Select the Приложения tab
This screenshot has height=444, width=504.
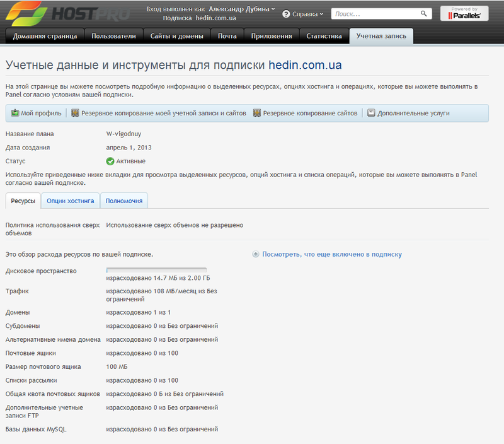pos(272,36)
